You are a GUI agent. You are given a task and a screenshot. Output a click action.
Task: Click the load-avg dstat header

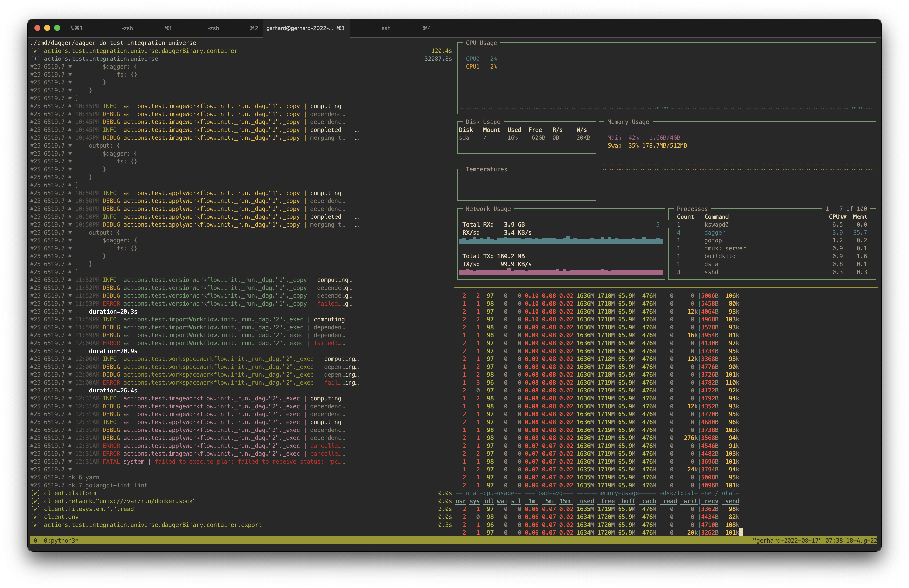(x=548, y=493)
